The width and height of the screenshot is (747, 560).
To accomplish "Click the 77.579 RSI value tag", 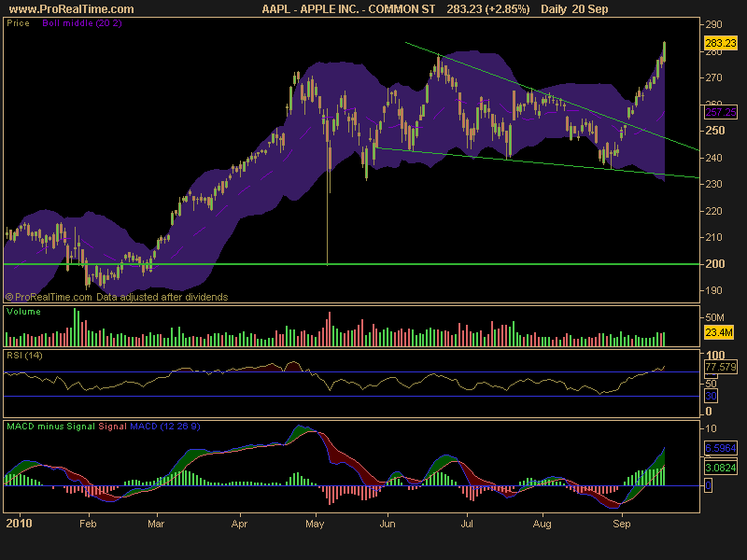I will click(720, 367).
